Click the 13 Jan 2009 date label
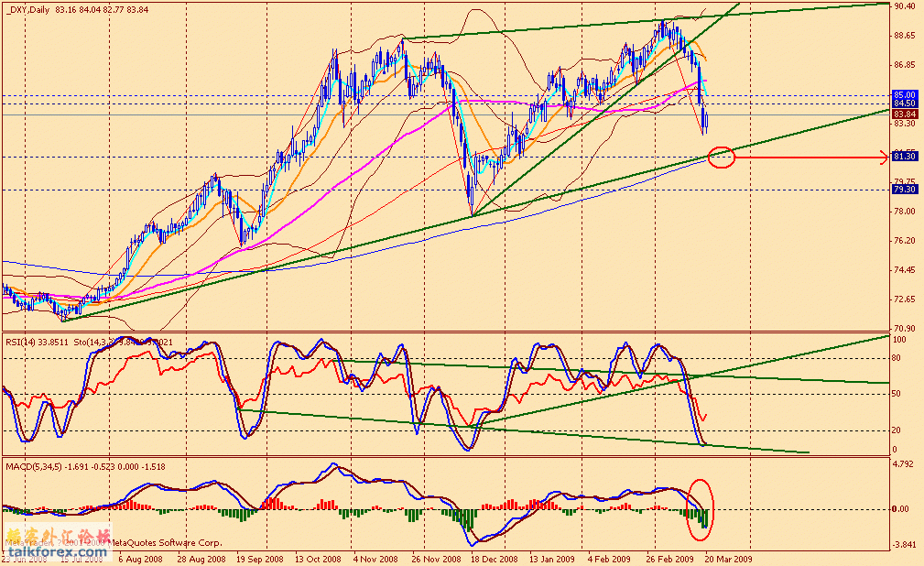This screenshot has width=924, height=566. [x=551, y=559]
